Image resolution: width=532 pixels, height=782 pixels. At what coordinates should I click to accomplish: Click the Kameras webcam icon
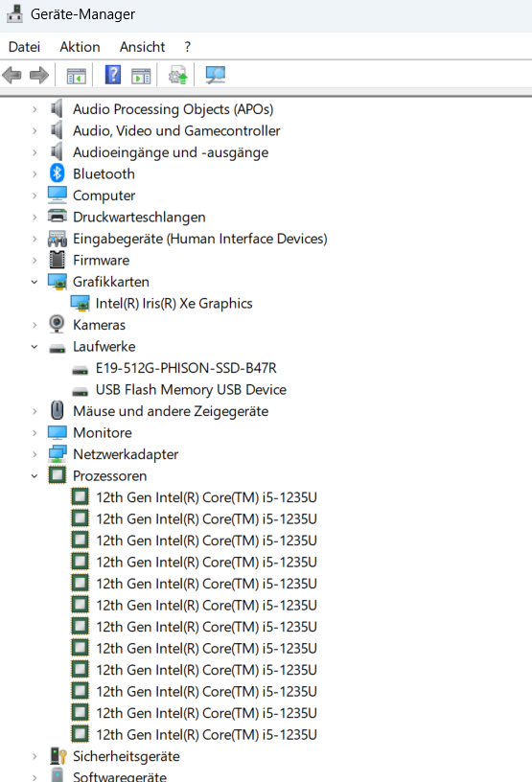57,325
